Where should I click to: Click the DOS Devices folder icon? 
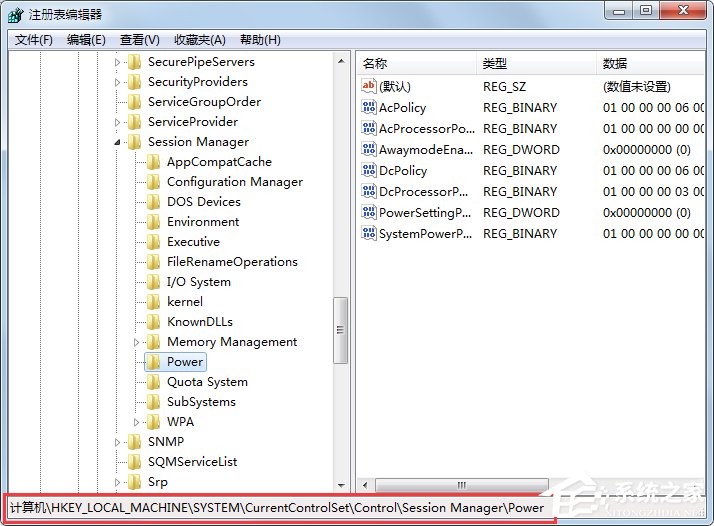click(153, 202)
